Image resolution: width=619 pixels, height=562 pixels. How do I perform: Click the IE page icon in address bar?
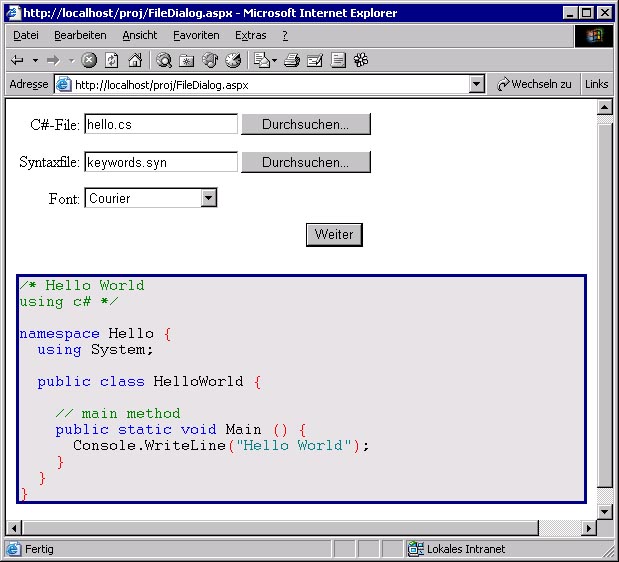[x=64, y=84]
